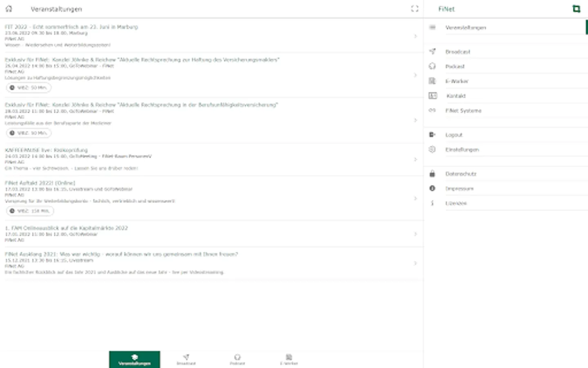
Task: Click the home icon in the top header
Action: (x=9, y=9)
